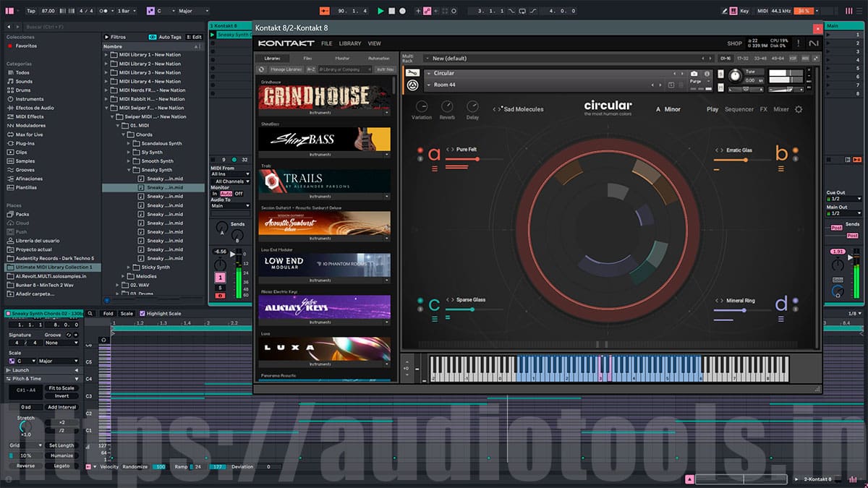The width and height of the screenshot is (868, 488).
Task: Open Kontakt notification exclamation icon
Action: pyautogui.click(x=799, y=43)
